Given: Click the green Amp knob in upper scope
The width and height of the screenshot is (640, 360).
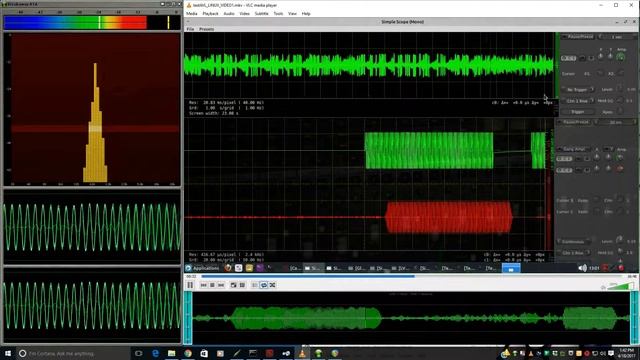Looking at the screenshot, I should [621, 58].
